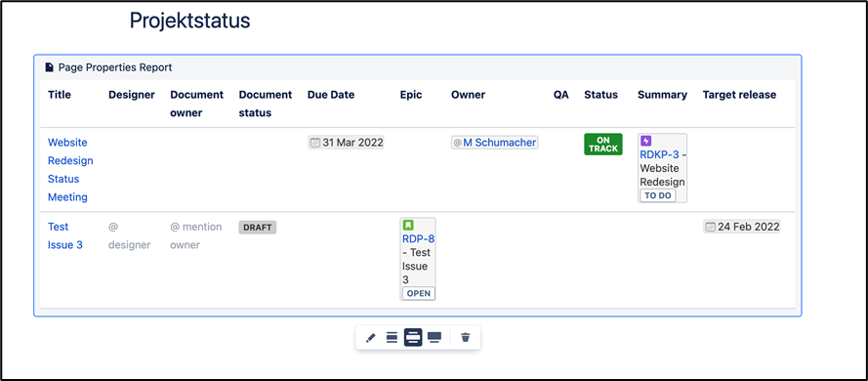Click the TO DO status badge
868x381 pixels.
click(x=658, y=195)
